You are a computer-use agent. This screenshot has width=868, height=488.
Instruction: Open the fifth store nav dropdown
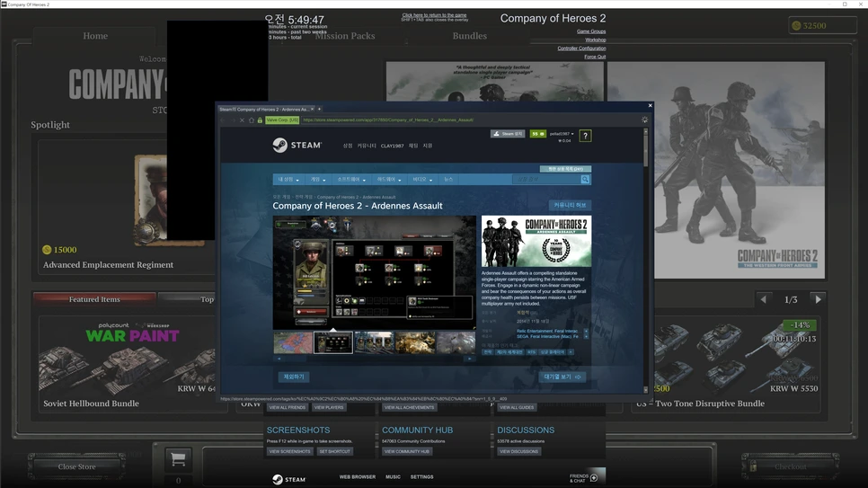[422, 180]
